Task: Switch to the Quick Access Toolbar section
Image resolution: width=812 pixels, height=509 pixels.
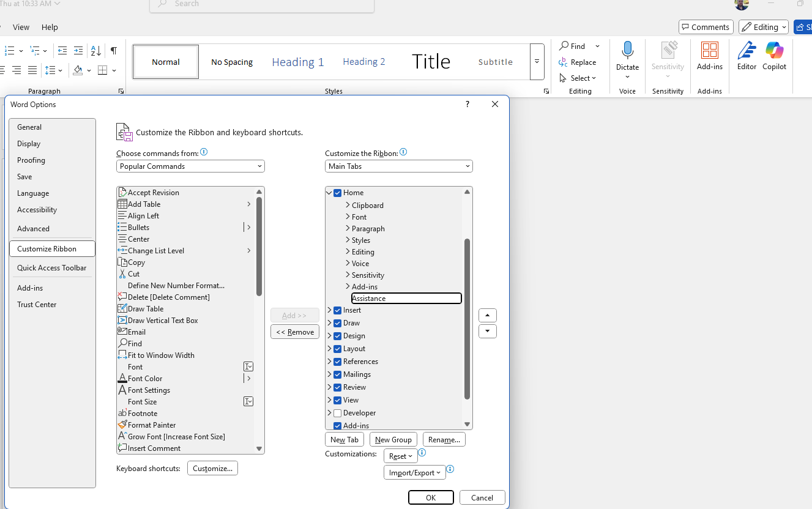Action: (x=52, y=267)
